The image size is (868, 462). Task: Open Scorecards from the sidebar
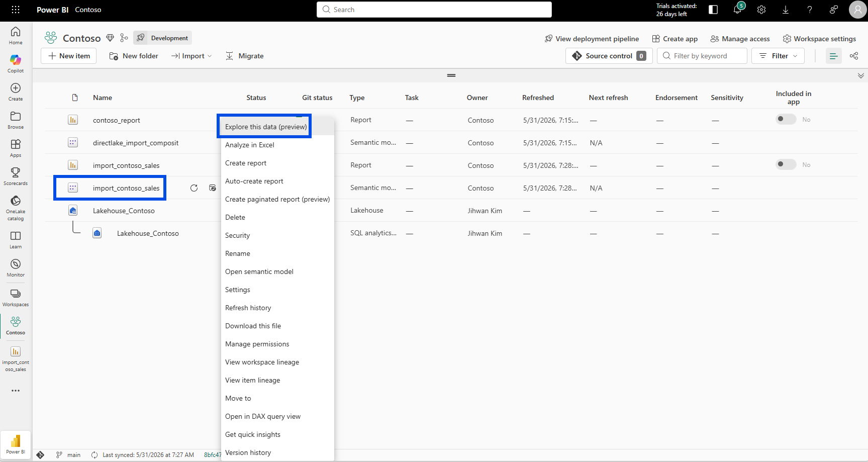point(16,176)
